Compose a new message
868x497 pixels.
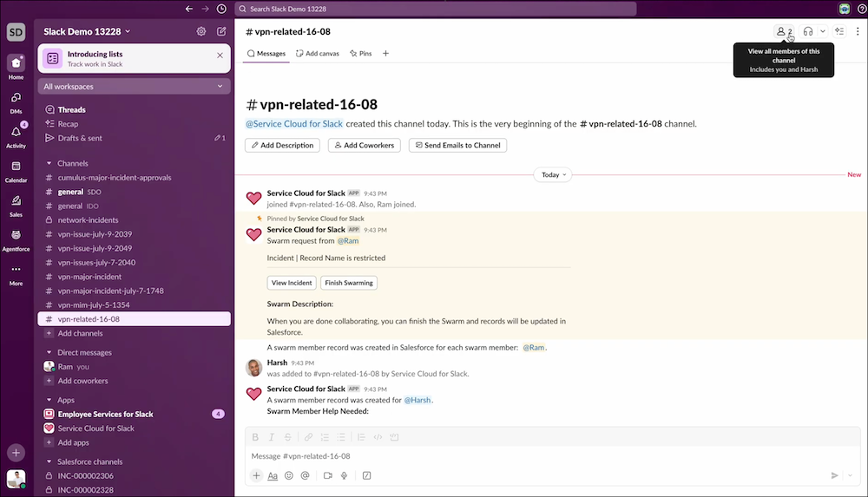(x=221, y=31)
